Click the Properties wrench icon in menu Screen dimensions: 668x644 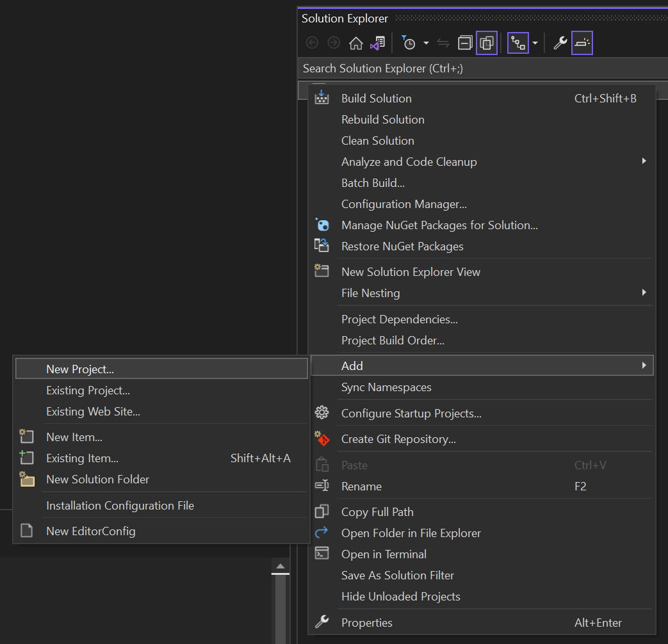pyautogui.click(x=322, y=622)
